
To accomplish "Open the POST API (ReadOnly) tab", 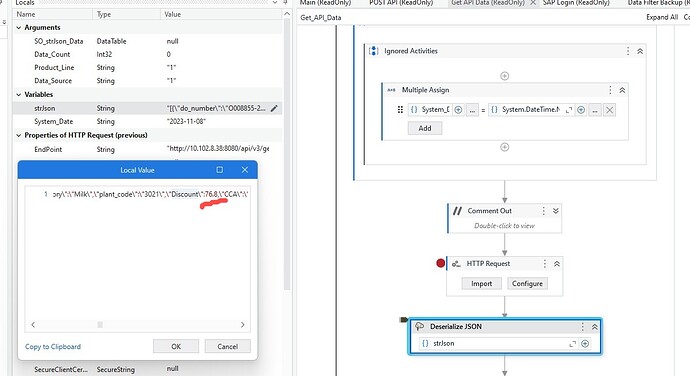I will click(401, 3).
